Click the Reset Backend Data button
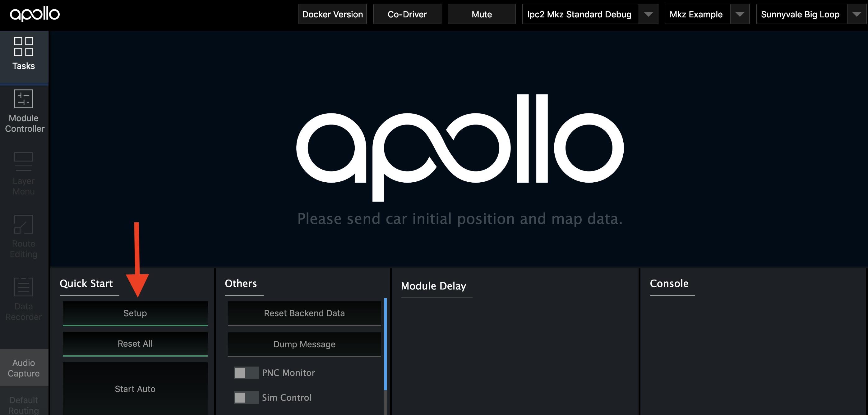The height and width of the screenshot is (415, 868). pyautogui.click(x=304, y=313)
